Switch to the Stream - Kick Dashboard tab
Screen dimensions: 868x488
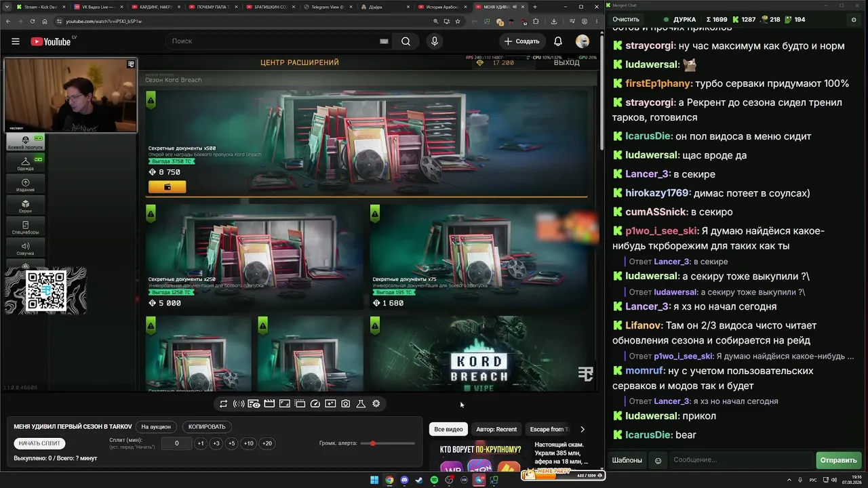pos(40,6)
